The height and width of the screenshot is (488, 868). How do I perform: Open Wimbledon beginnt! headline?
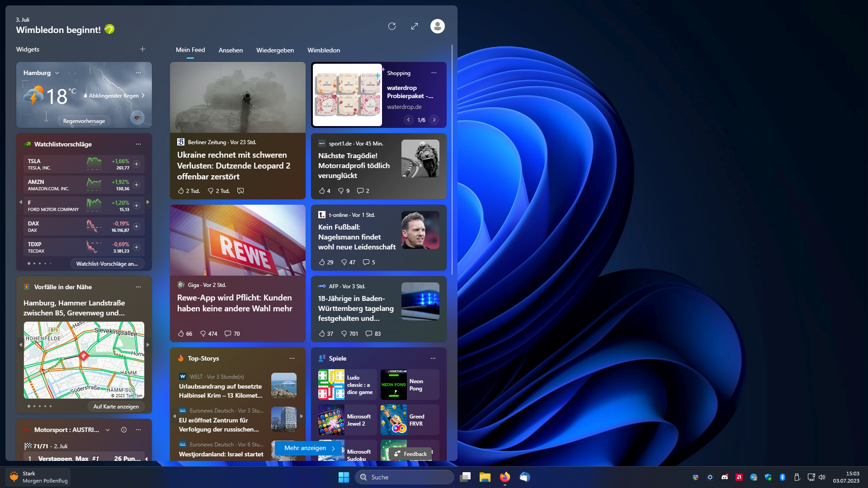tap(58, 30)
